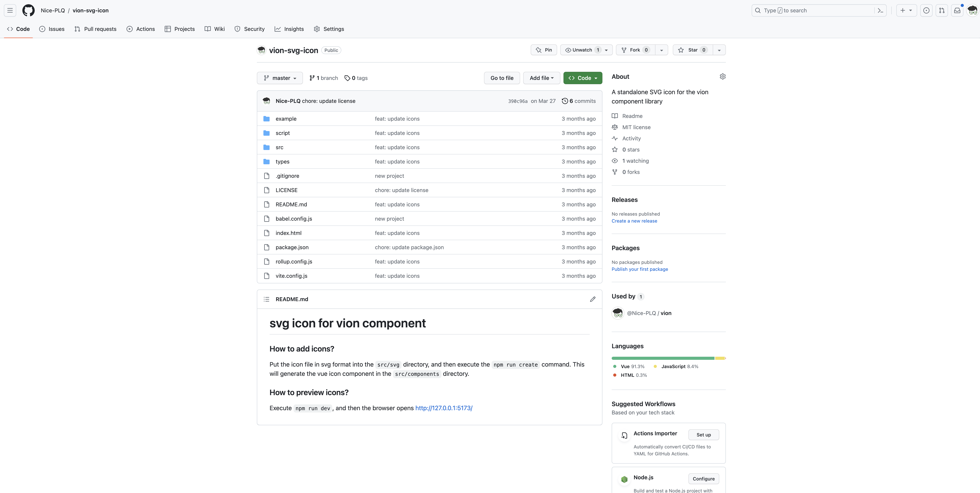Open the master branch dropdown

click(280, 78)
